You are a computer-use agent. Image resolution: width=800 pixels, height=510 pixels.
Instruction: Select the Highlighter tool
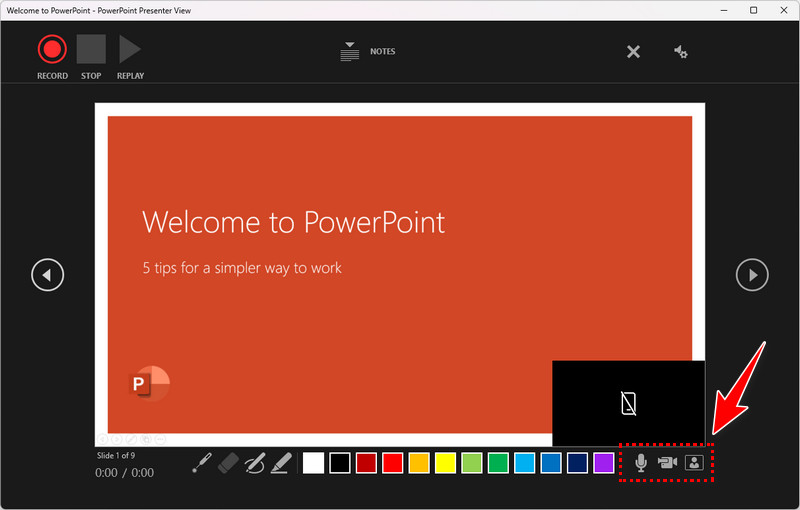pos(281,463)
